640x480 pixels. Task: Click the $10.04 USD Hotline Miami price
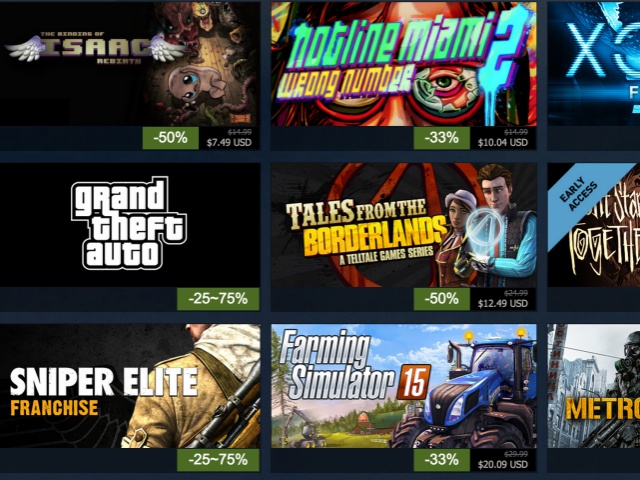coord(502,142)
